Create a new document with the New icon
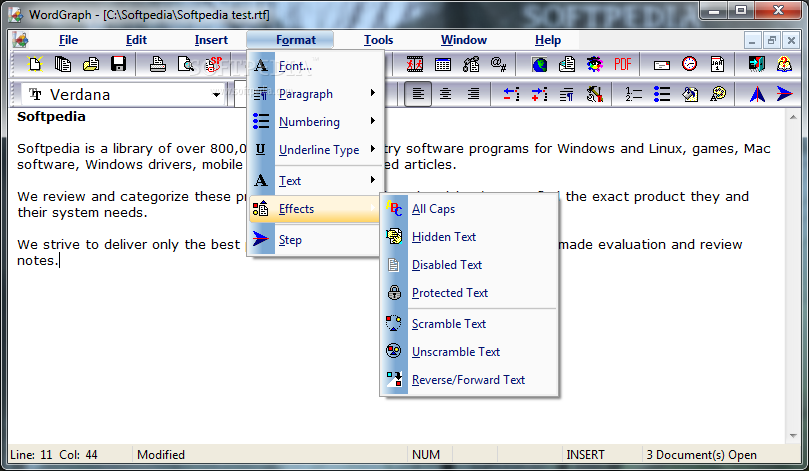809x471 pixels. pyautogui.click(x=35, y=64)
